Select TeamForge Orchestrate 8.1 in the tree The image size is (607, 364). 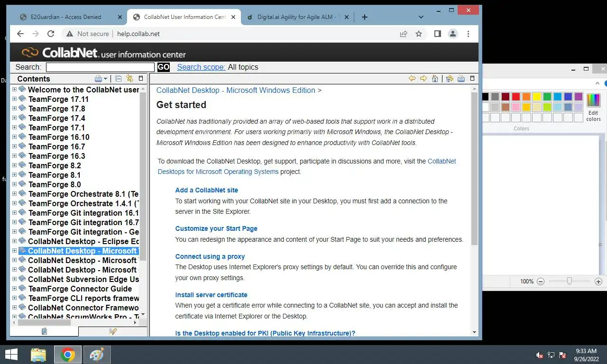83,193
